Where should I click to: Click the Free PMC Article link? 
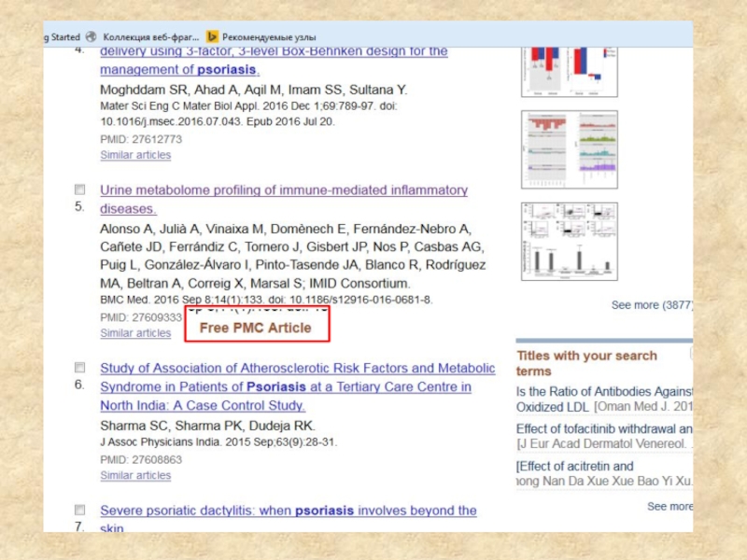[x=255, y=328]
